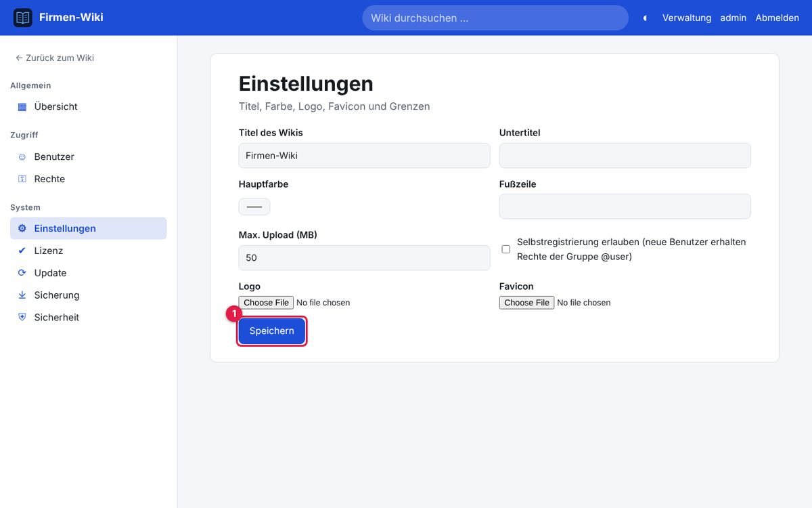
Task: Open the Übersicht sidebar entry
Action: (88, 107)
